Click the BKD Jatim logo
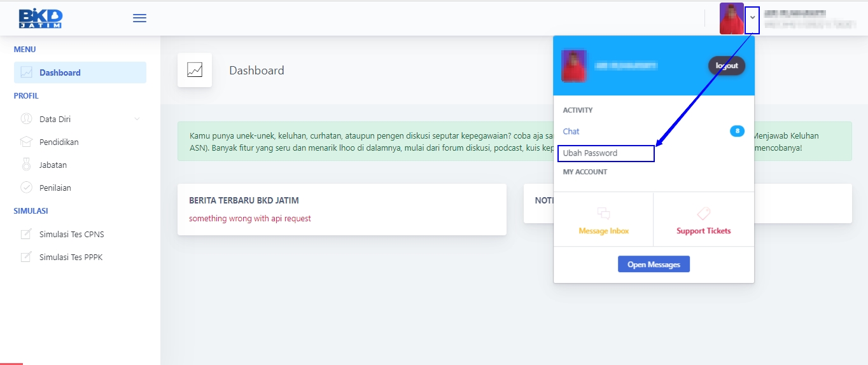 (x=40, y=18)
